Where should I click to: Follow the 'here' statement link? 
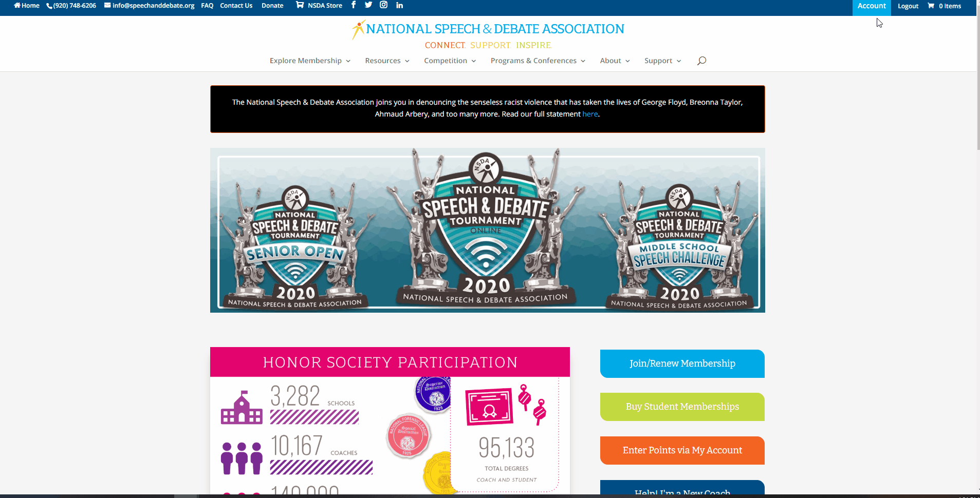coord(590,114)
